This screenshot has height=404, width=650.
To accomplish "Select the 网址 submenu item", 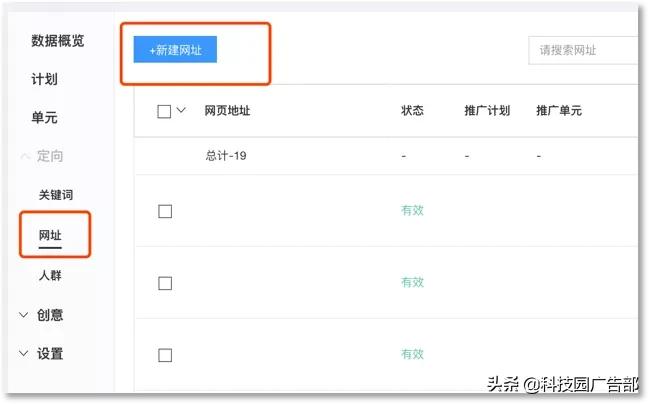I will 50,235.
